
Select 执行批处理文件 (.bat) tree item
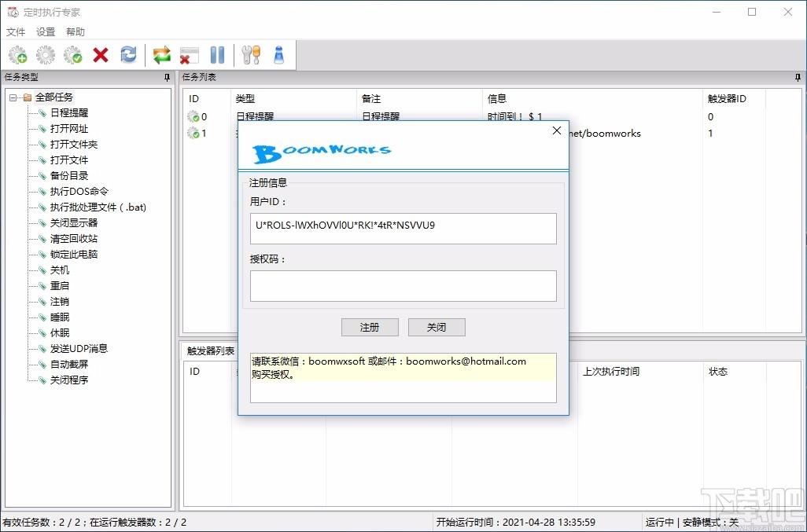[x=98, y=207]
